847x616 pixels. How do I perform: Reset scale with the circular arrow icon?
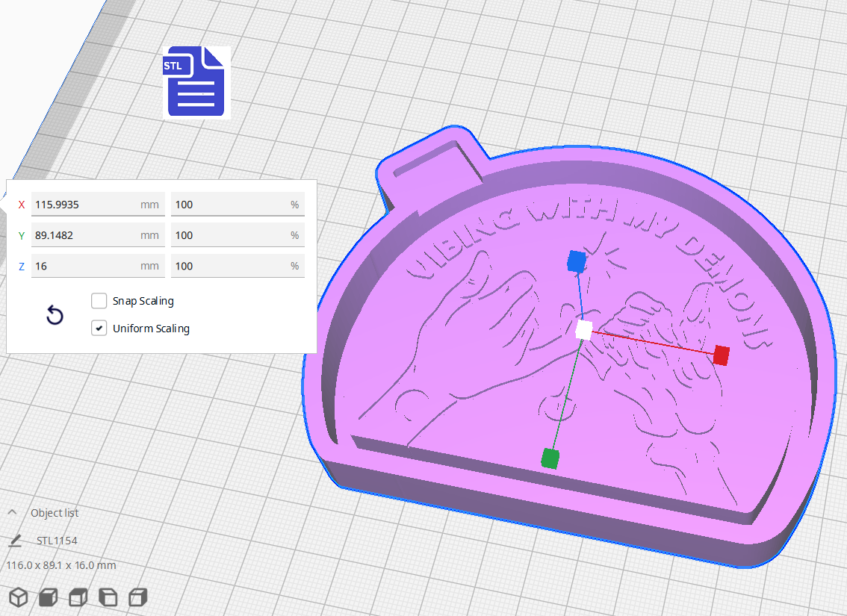pyautogui.click(x=55, y=315)
